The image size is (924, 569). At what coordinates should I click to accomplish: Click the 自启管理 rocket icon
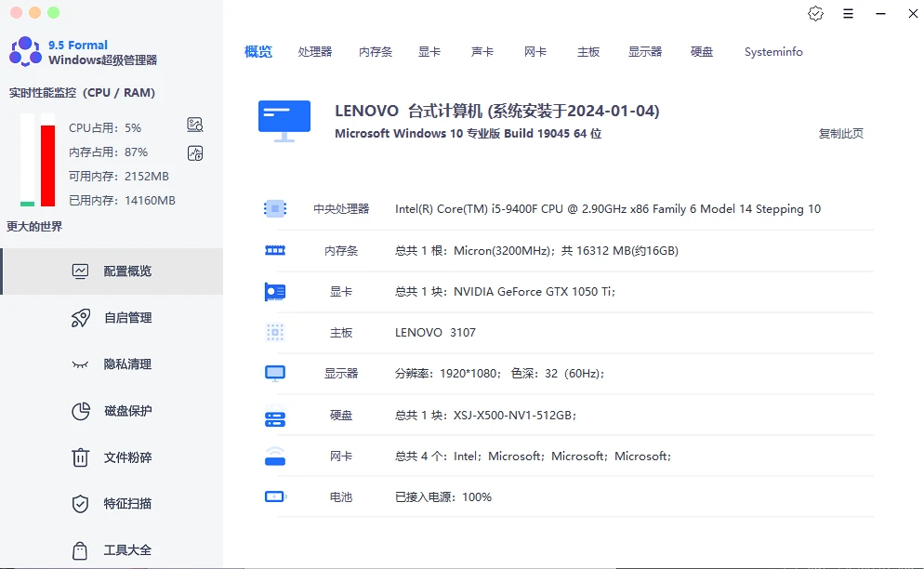tap(80, 318)
